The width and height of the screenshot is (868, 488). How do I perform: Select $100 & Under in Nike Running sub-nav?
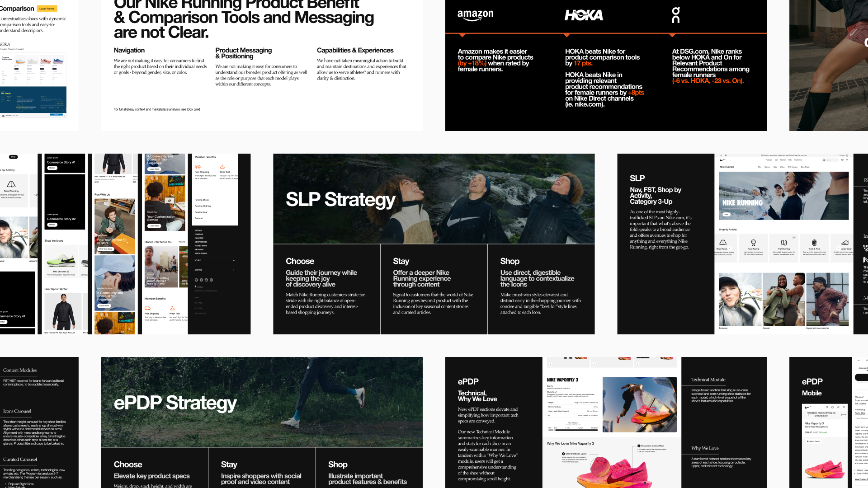tap(793, 167)
